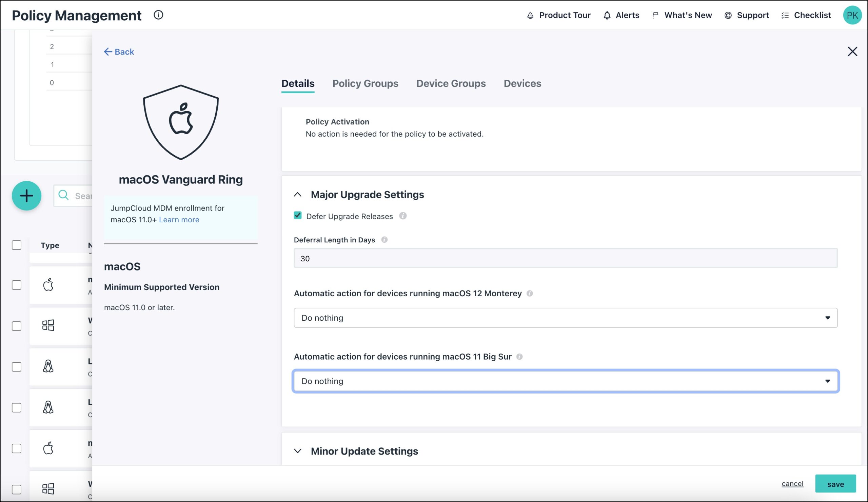
Task: Toggle select-all checkbox in Type header
Action: pyautogui.click(x=17, y=245)
